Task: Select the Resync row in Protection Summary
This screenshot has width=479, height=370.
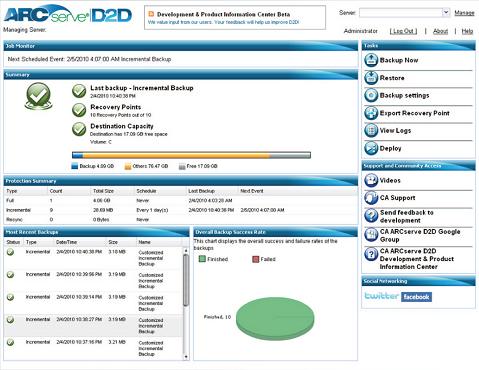Action: [181, 220]
